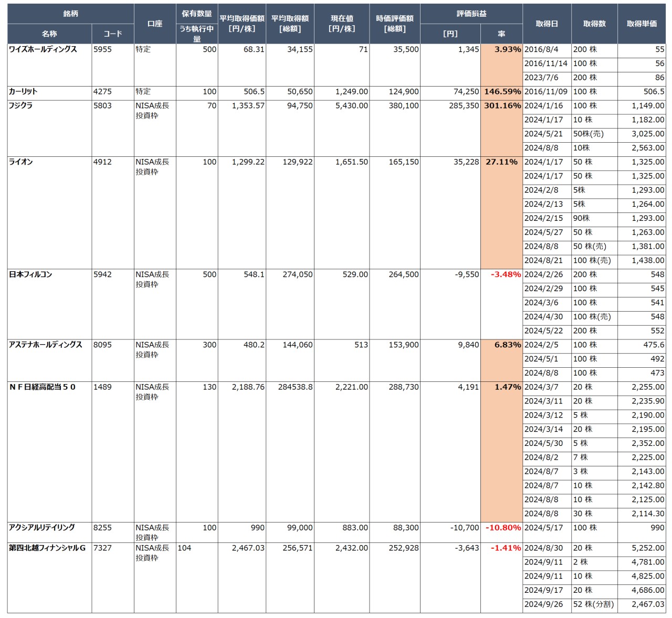Click the 第四北越フィナンシャルG name cell
This screenshot has width=672, height=618.
(x=47, y=548)
